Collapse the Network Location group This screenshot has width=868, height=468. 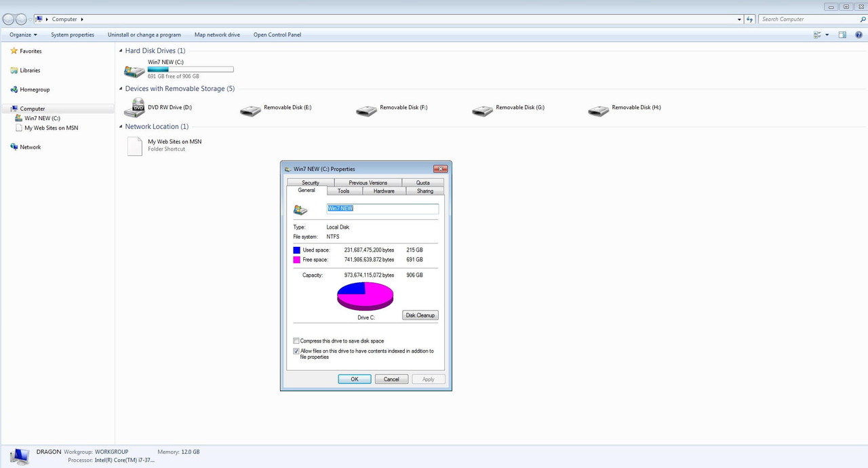[x=121, y=127]
